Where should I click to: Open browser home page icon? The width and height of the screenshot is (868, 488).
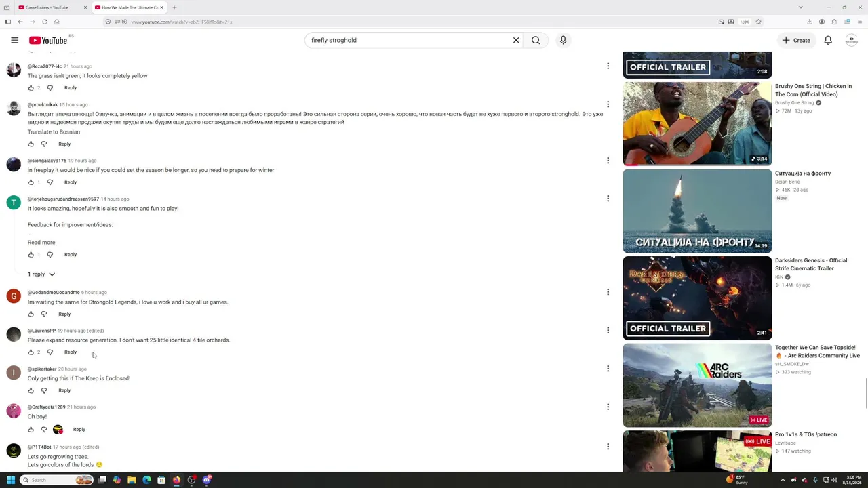click(57, 22)
